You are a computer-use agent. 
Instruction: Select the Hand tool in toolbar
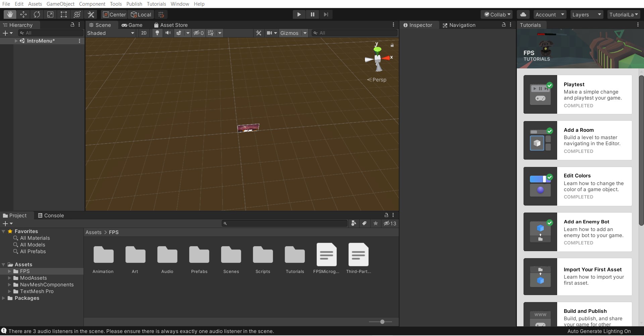tap(10, 14)
